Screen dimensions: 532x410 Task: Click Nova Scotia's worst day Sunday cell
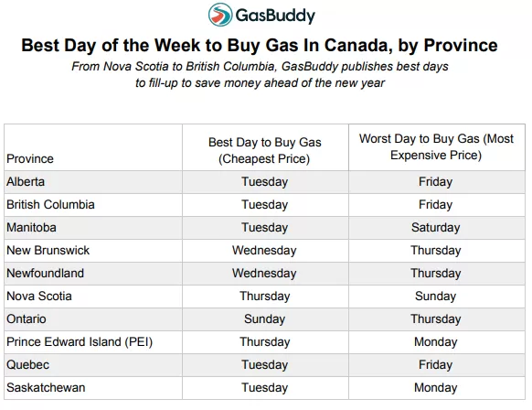pyautogui.click(x=437, y=297)
